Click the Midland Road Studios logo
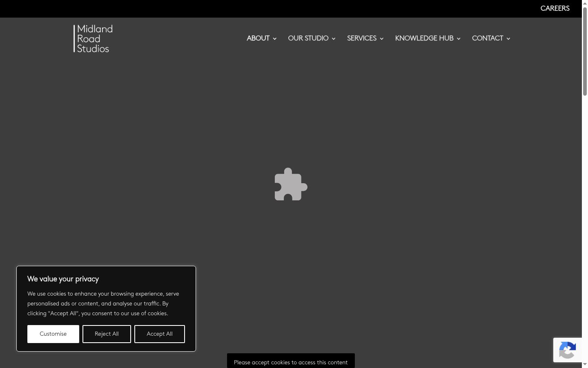Image resolution: width=588 pixels, height=368 pixels. point(93,38)
